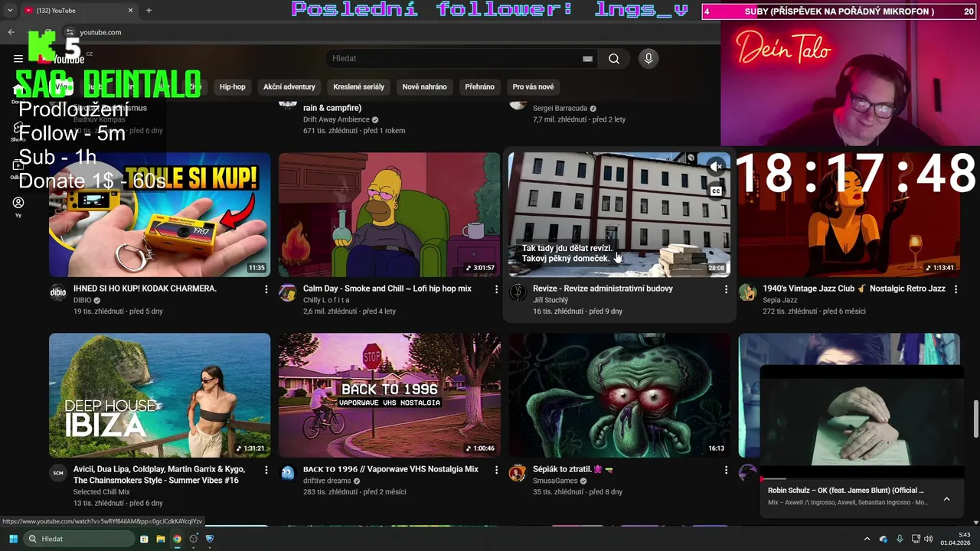
Task: Open tab search dropdown in Chrome
Action: [x=10, y=11]
